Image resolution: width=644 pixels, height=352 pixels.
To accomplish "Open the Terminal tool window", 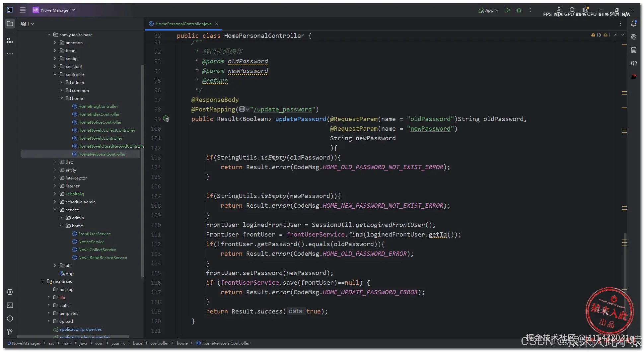I will [x=10, y=305].
